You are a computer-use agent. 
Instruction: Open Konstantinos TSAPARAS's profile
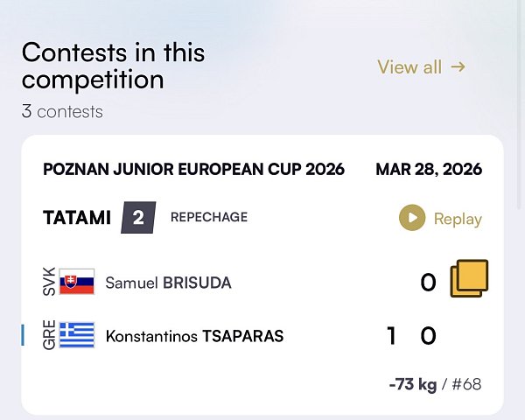click(194, 336)
